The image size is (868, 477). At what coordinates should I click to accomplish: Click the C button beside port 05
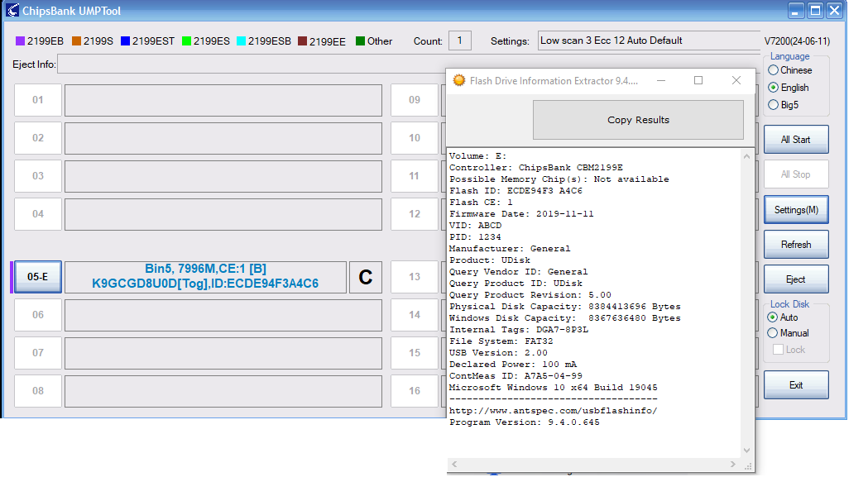[x=366, y=277]
